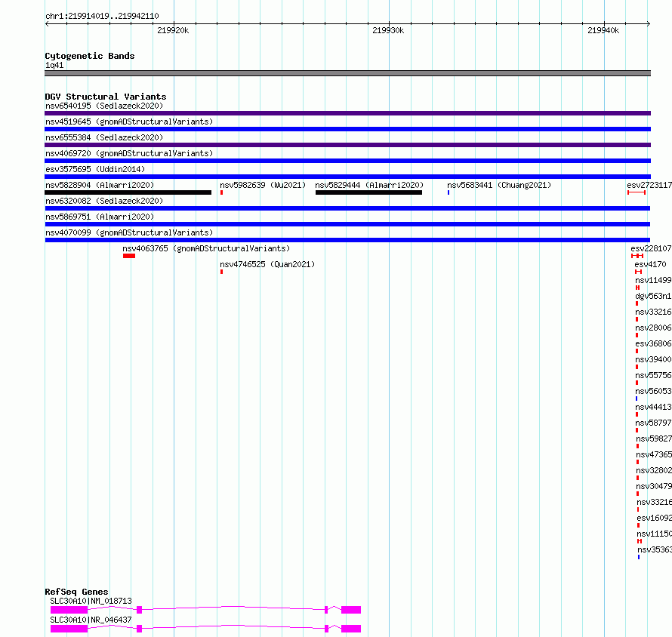Click the nsv11499 variant label
The image size is (672, 637).
tap(653, 280)
